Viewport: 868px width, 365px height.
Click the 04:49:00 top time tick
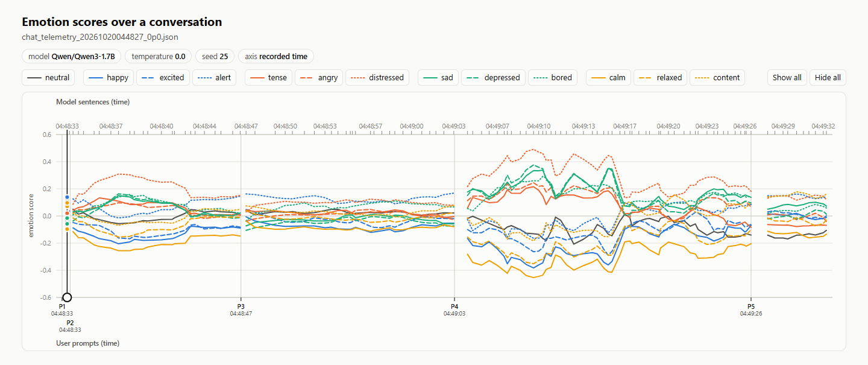[x=411, y=126]
